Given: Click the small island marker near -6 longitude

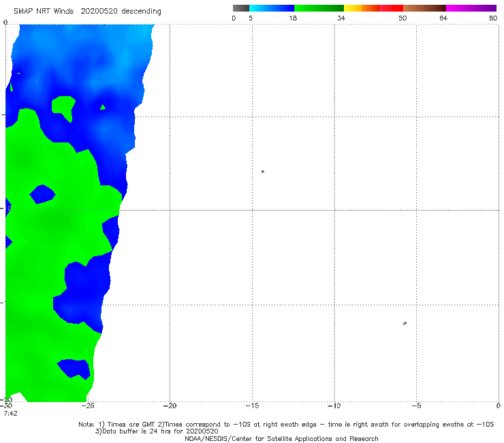Looking at the screenshot, I should pos(405,323).
